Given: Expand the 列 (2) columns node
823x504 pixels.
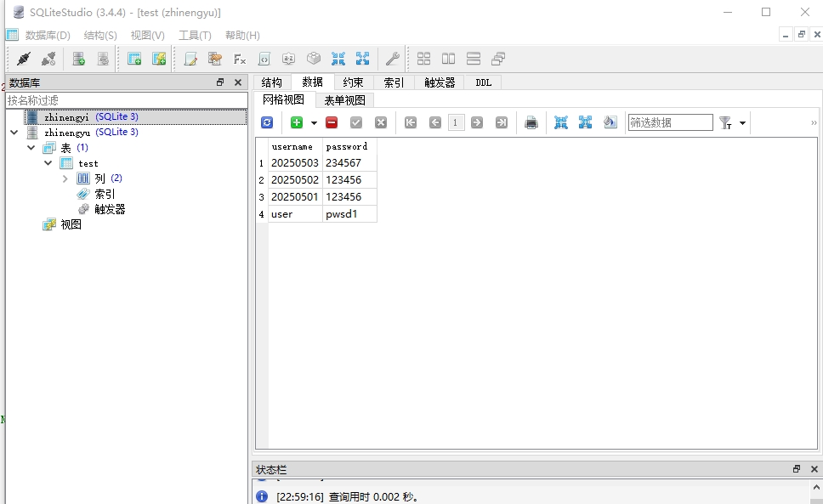Looking at the screenshot, I should (65, 178).
